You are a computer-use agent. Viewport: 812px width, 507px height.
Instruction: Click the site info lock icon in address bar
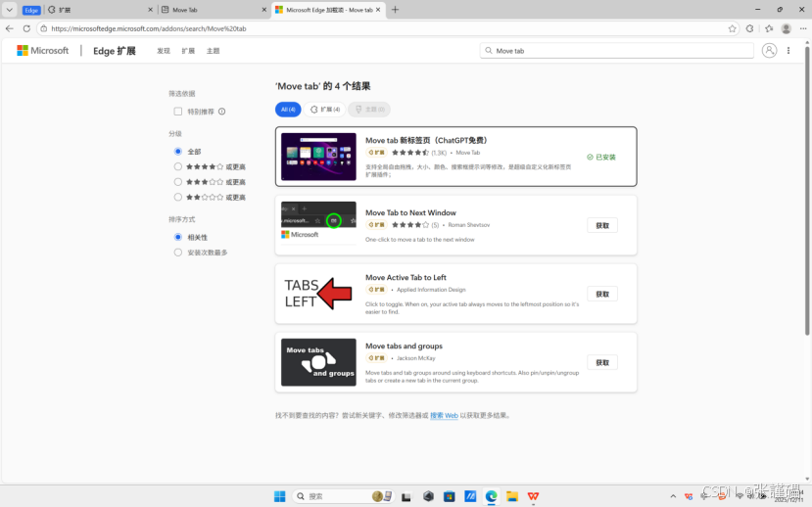(x=44, y=28)
